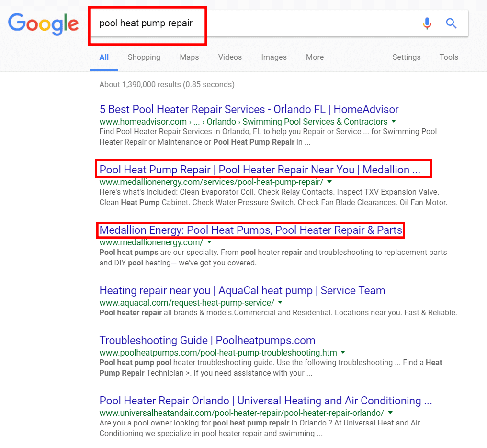
Task: Expand the aquacal.com result options arrow
Action: [x=280, y=302]
